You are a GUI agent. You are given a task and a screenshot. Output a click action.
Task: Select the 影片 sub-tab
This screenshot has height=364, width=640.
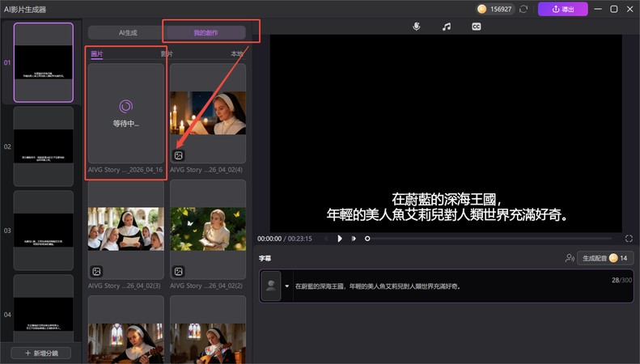tap(167, 54)
